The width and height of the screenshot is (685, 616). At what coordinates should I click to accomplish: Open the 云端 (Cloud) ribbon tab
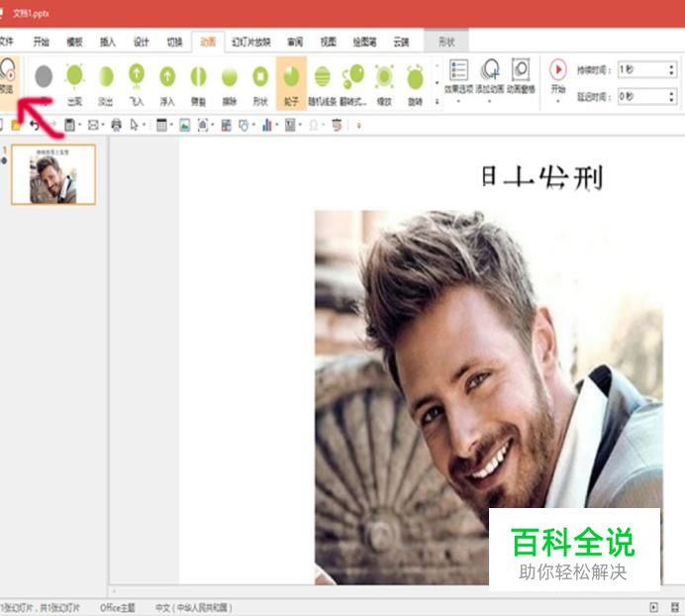tap(401, 42)
